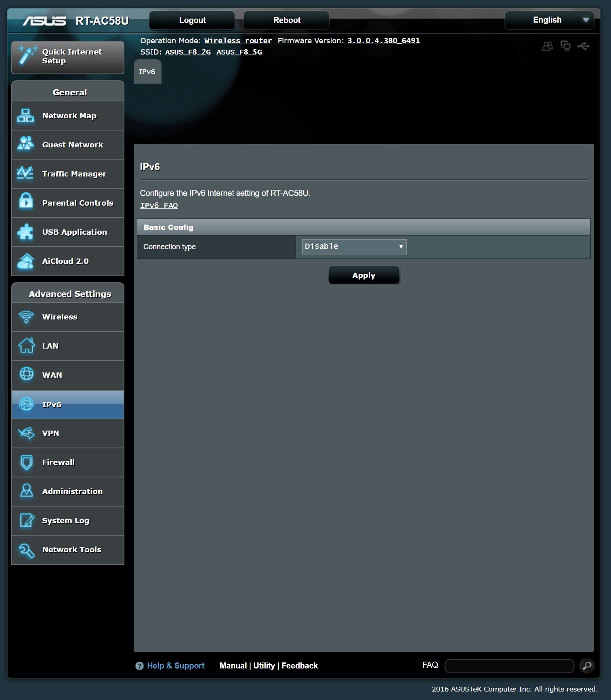The image size is (611, 700).
Task: Click the Wireless signal icon
Action: pos(26,317)
